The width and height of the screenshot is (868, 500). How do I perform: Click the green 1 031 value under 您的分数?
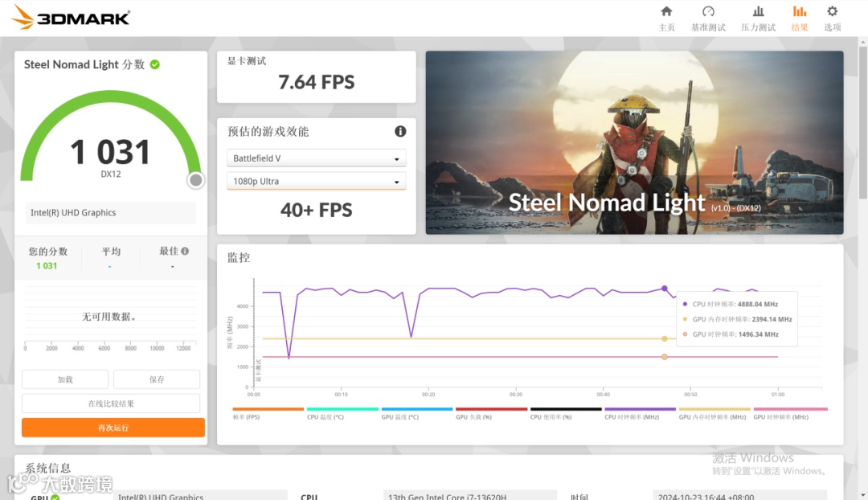point(47,266)
